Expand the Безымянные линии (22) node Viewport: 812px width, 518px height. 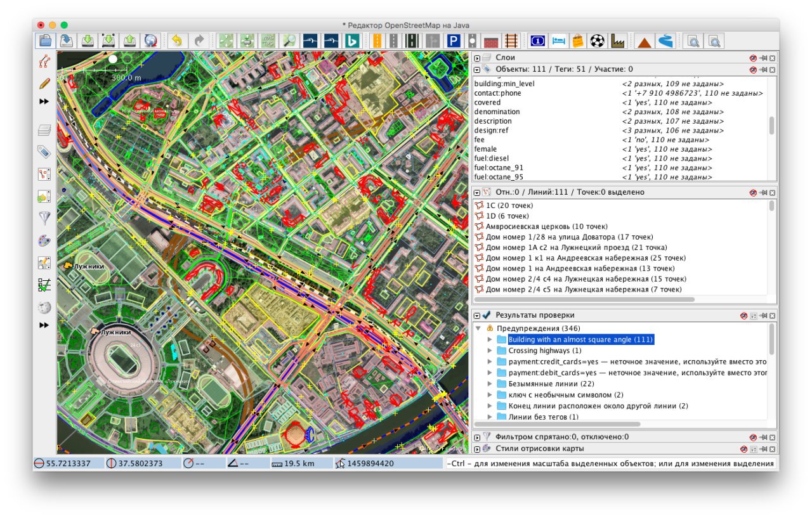tap(489, 384)
